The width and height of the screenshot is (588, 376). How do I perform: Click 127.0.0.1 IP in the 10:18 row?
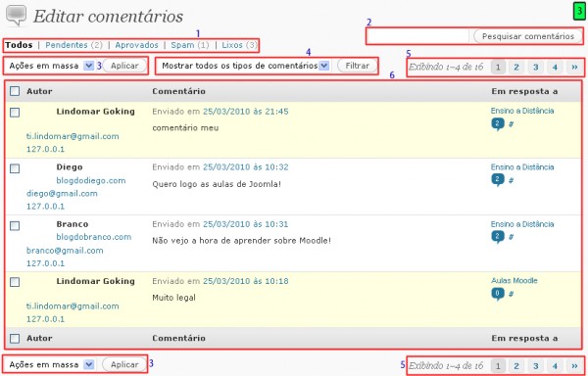tap(45, 319)
